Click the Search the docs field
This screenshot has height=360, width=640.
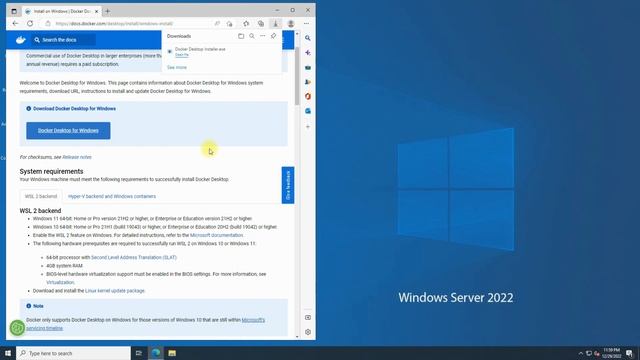pyautogui.click(x=63, y=40)
